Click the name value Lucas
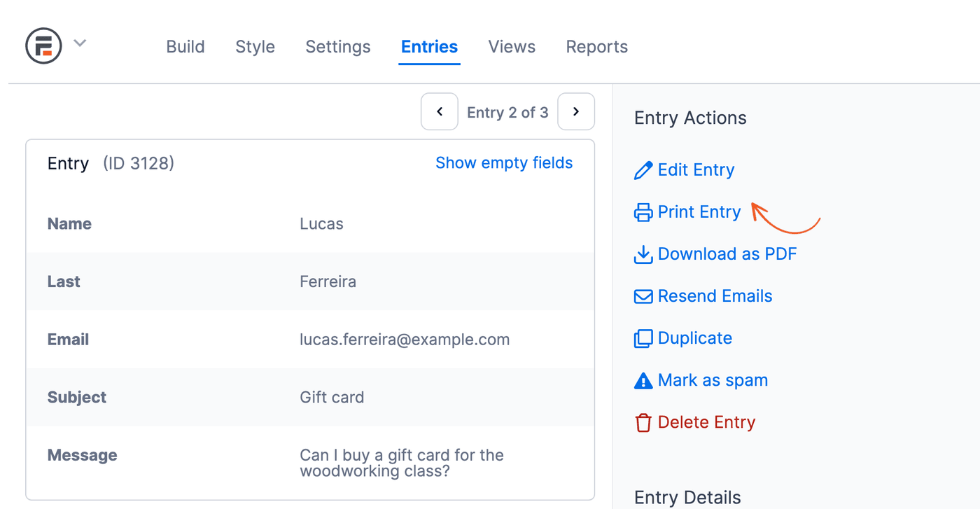Screen dimensions: 980x509 pos(321,224)
